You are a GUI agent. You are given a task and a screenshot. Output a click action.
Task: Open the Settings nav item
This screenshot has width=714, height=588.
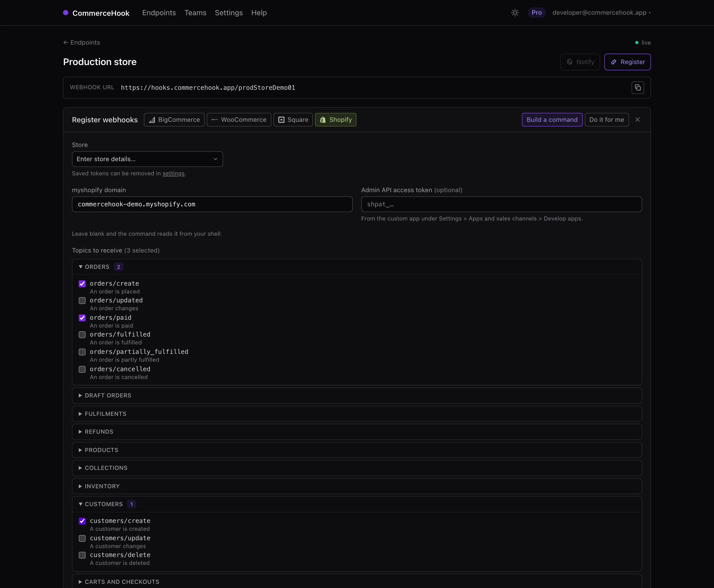[x=229, y=13]
